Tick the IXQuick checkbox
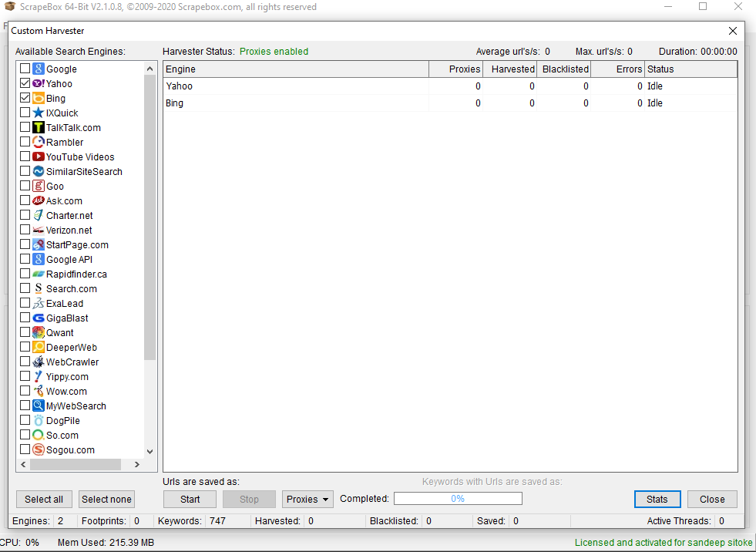The width and height of the screenshot is (756, 552). click(x=25, y=113)
